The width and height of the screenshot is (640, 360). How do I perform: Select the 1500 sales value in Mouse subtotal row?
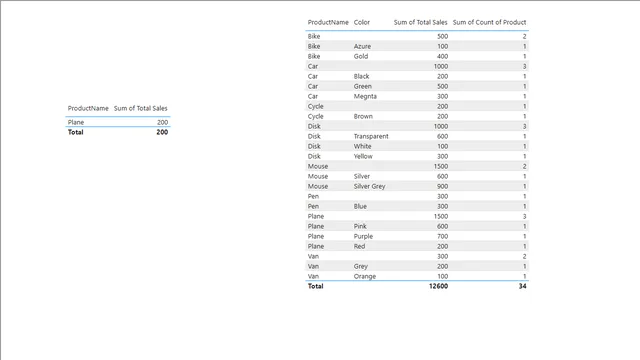point(441,166)
